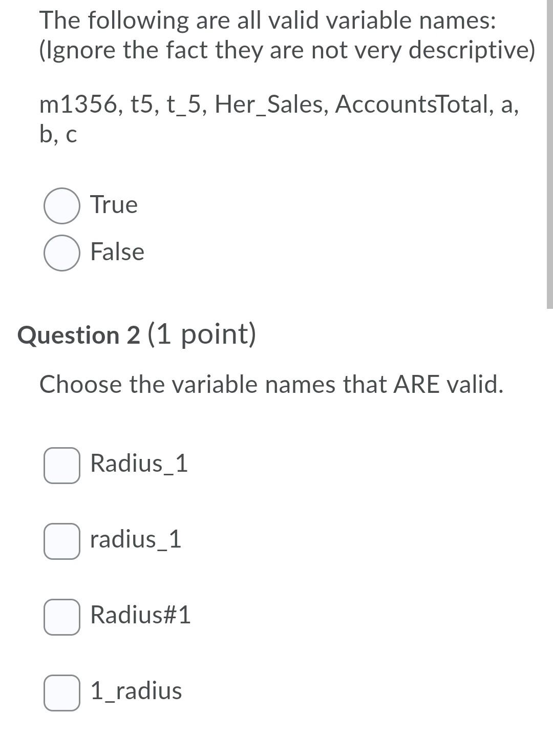Select the False radio button

[x=61, y=253]
